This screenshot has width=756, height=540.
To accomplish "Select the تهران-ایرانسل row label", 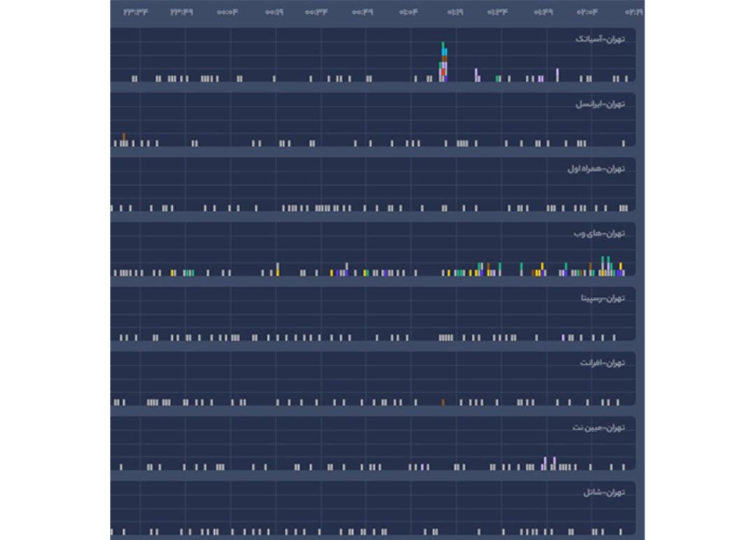I will coord(601,104).
